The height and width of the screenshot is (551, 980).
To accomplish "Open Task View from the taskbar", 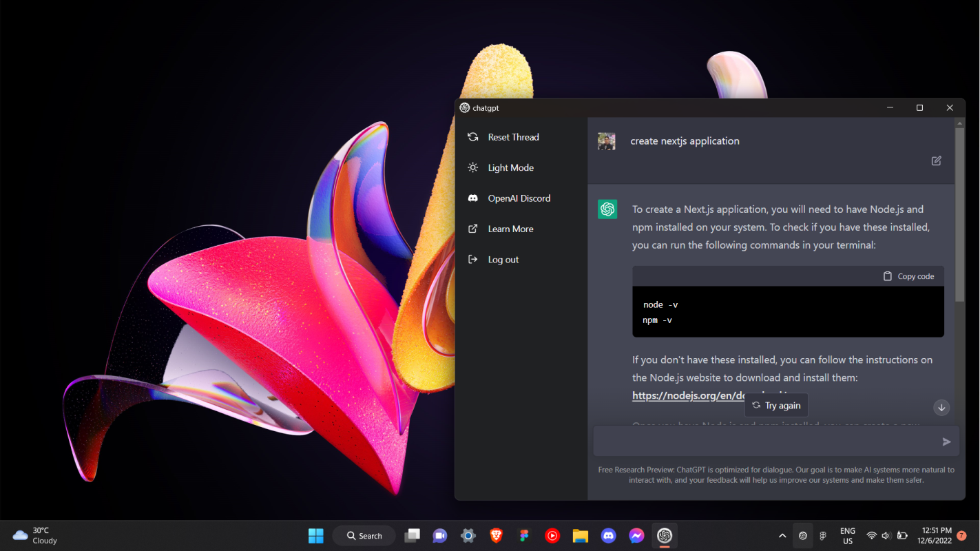I will [412, 536].
